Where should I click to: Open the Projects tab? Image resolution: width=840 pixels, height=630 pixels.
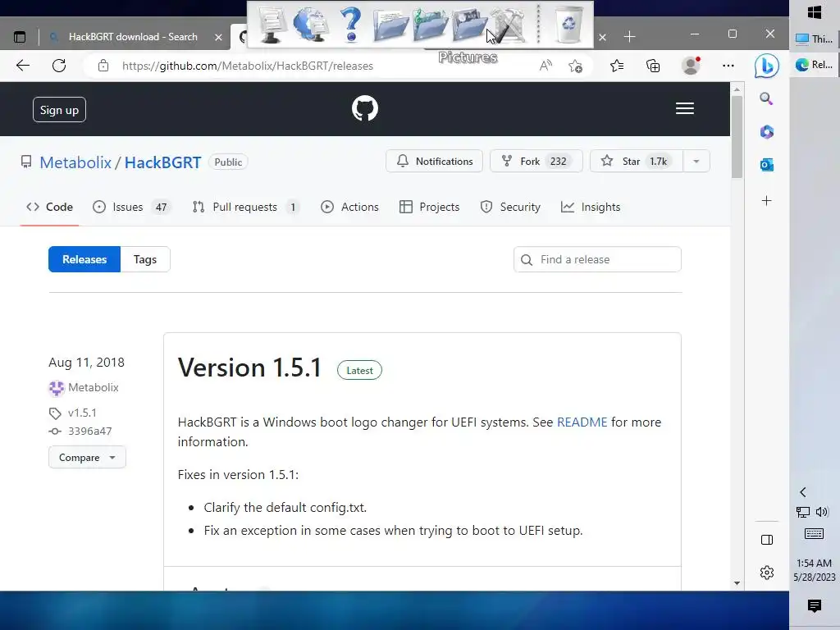pyautogui.click(x=430, y=208)
